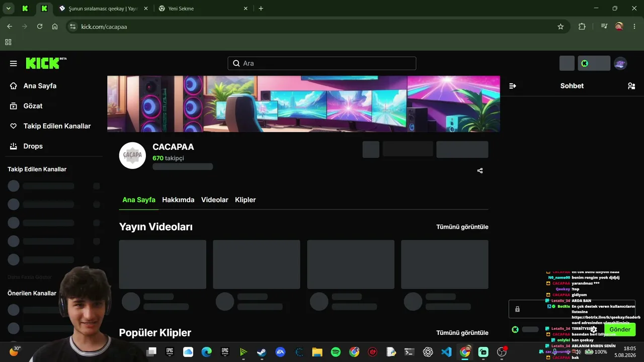The image size is (644, 362).
Task: Collapse the Sohbet chat panel
Action: 513,86
